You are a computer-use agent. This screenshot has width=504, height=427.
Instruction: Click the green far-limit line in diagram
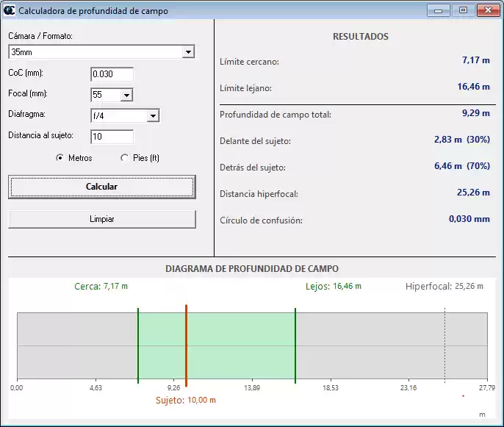(x=295, y=345)
